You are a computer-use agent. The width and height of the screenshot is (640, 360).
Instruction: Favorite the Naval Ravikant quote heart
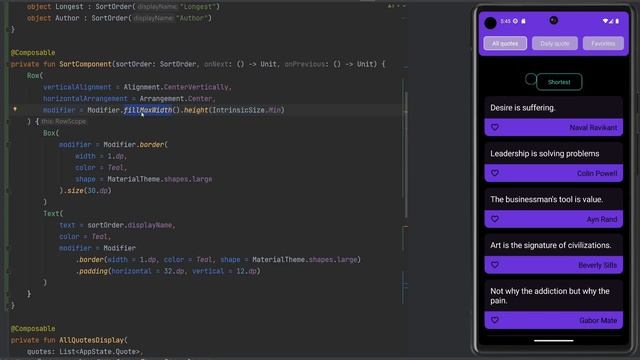pyautogui.click(x=495, y=127)
